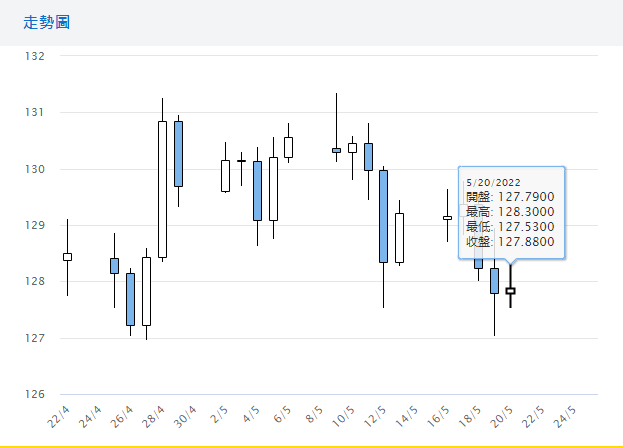The height and width of the screenshot is (447, 623).
Task: Click the small white 6/5 candlestick
Action: (288, 147)
